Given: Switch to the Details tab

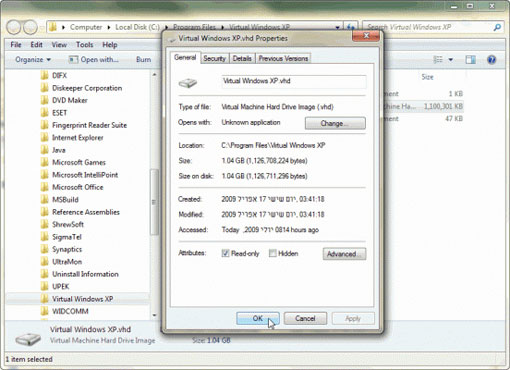Looking at the screenshot, I should pyautogui.click(x=242, y=58).
